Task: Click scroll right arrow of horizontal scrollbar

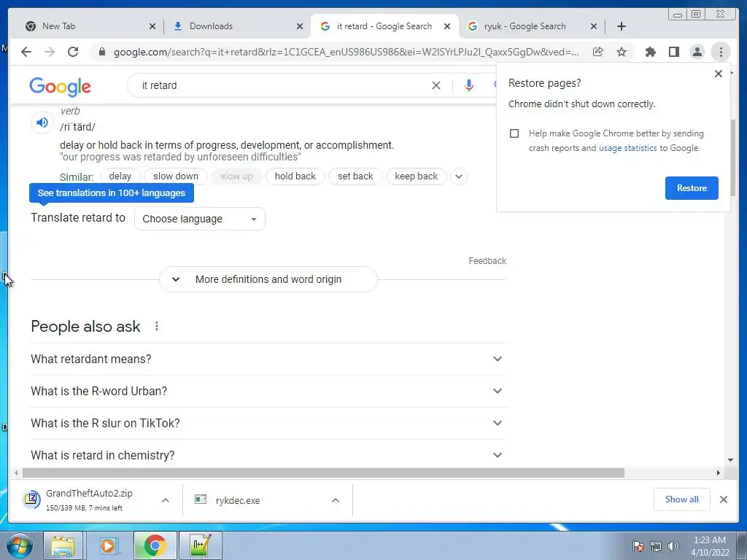Action: tap(719, 472)
